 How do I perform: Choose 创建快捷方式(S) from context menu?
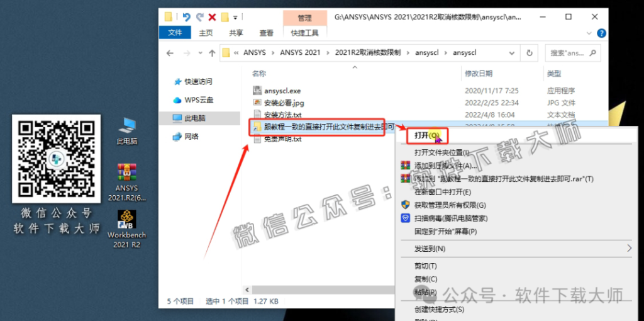coord(440,309)
